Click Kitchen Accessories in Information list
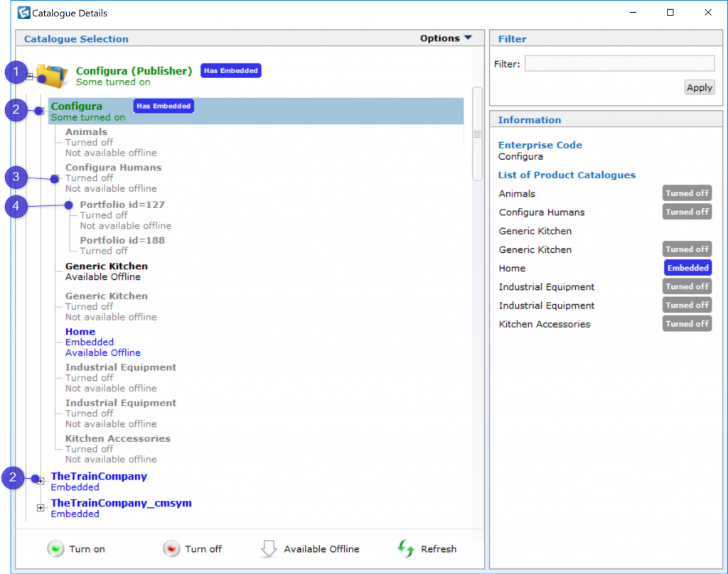The width and height of the screenshot is (728, 574). 544,324
